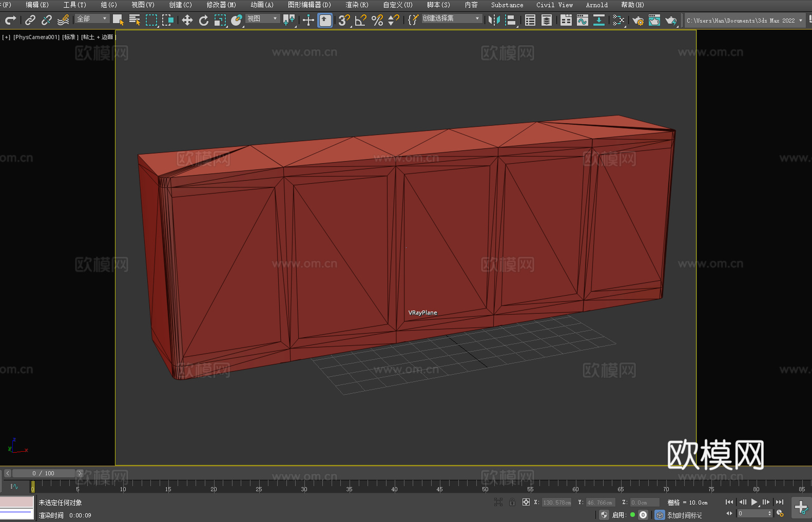This screenshot has height=522, width=812.
Task: Open the reference coordinate '视图' dropdown
Action: (x=263, y=18)
